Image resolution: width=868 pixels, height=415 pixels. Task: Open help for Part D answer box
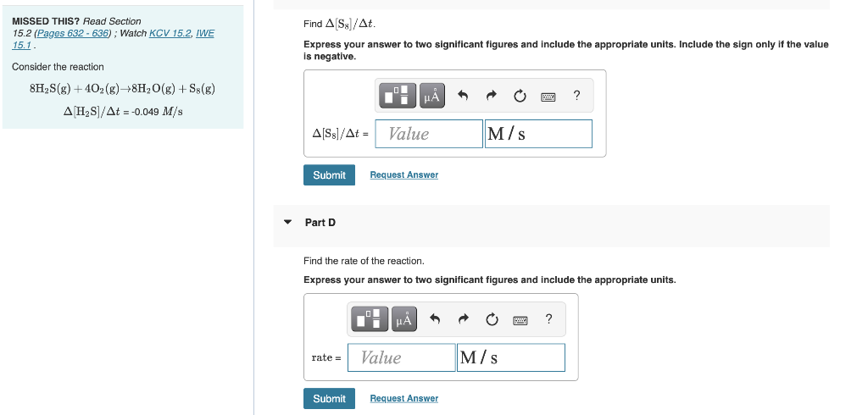coord(548,318)
